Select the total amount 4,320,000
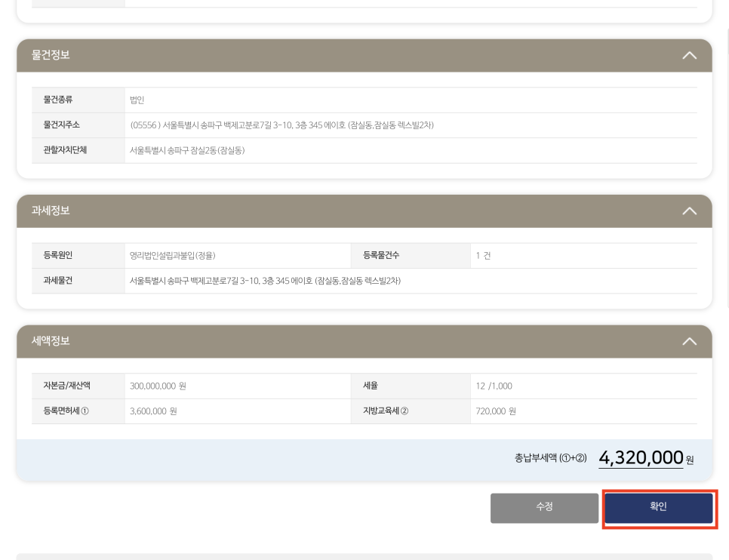The height and width of the screenshot is (560, 729). [x=641, y=457]
